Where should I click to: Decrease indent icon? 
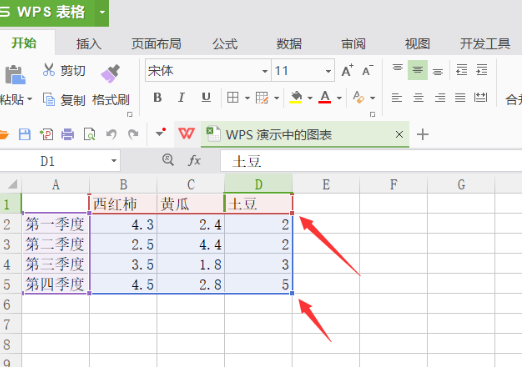461,70
